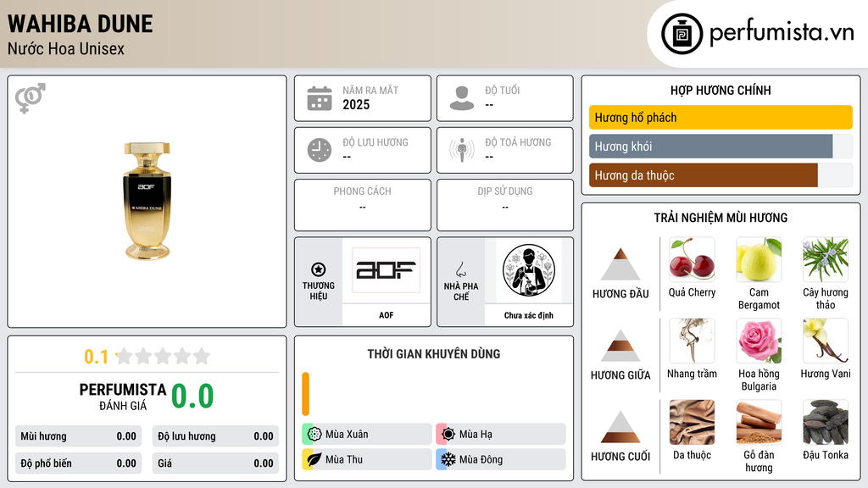Click the AOF brand name label
Screen dimensions: 868x488
386,315
